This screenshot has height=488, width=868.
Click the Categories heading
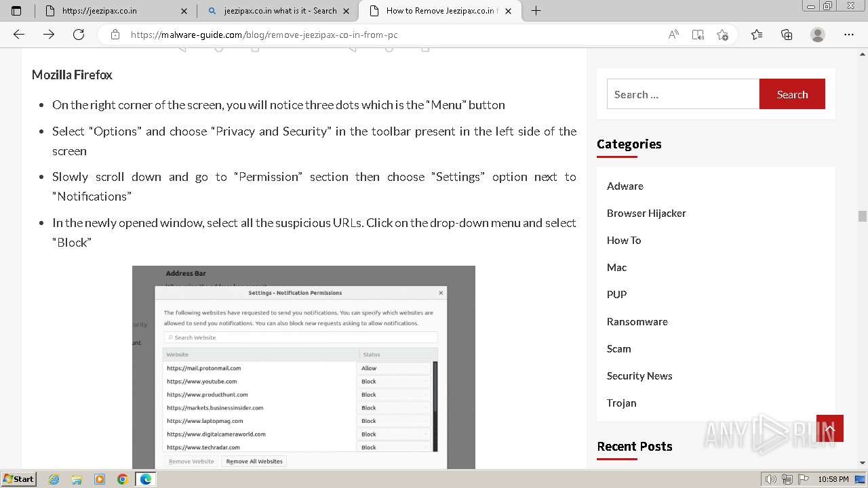[629, 144]
